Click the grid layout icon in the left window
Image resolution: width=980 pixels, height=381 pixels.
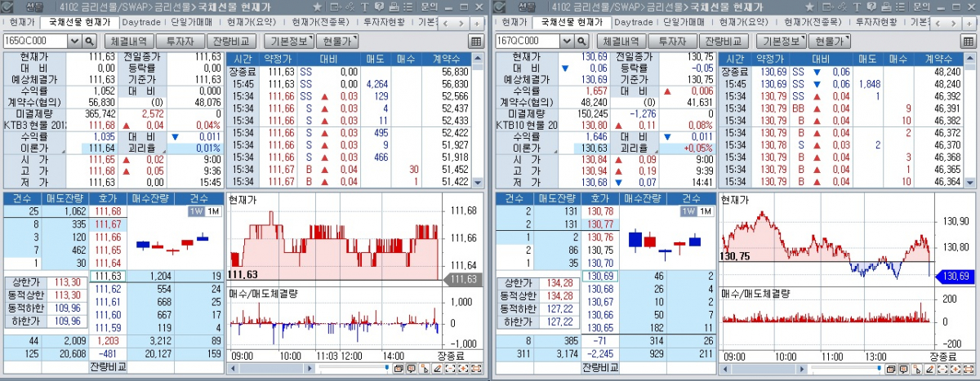tap(477, 41)
